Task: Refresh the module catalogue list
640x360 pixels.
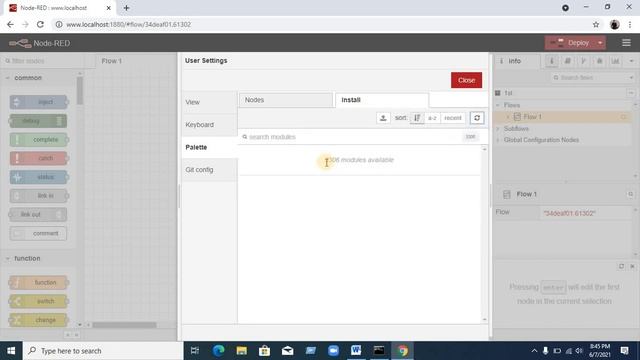Action: click(x=477, y=118)
